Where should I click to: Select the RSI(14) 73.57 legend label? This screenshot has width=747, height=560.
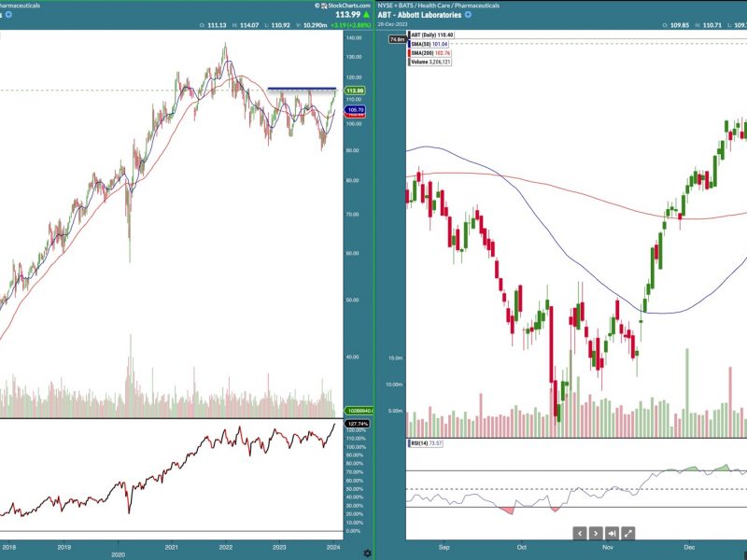coord(426,443)
